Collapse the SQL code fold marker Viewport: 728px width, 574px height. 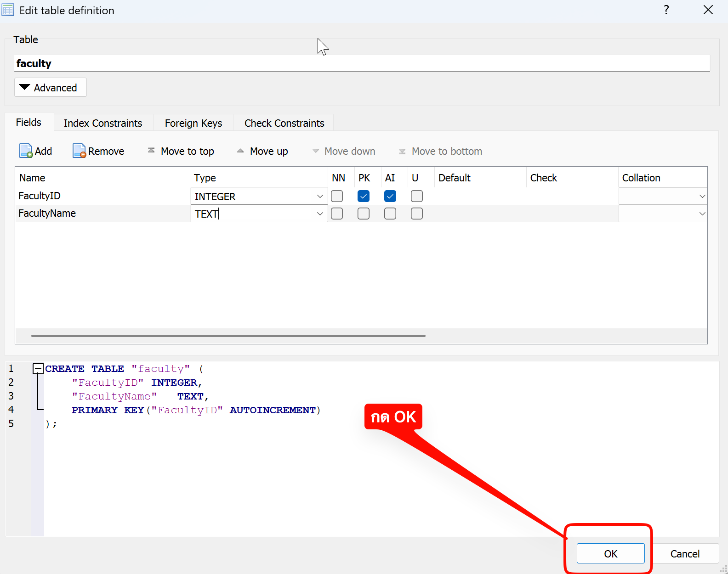click(38, 369)
